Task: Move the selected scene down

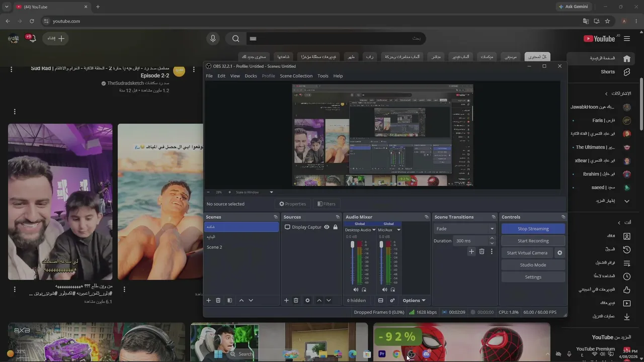Action: 251,300
